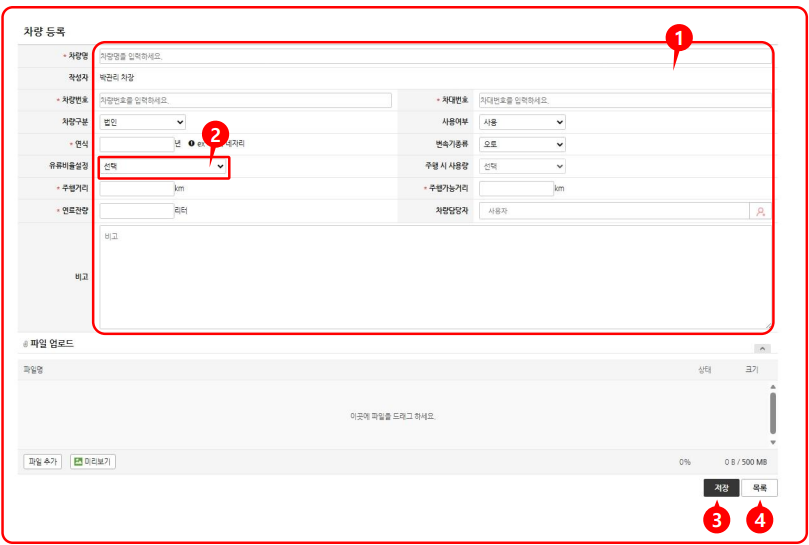Click the 차대번호 input field
This screenshot has height=545, width=809.
tap(625, 100)
